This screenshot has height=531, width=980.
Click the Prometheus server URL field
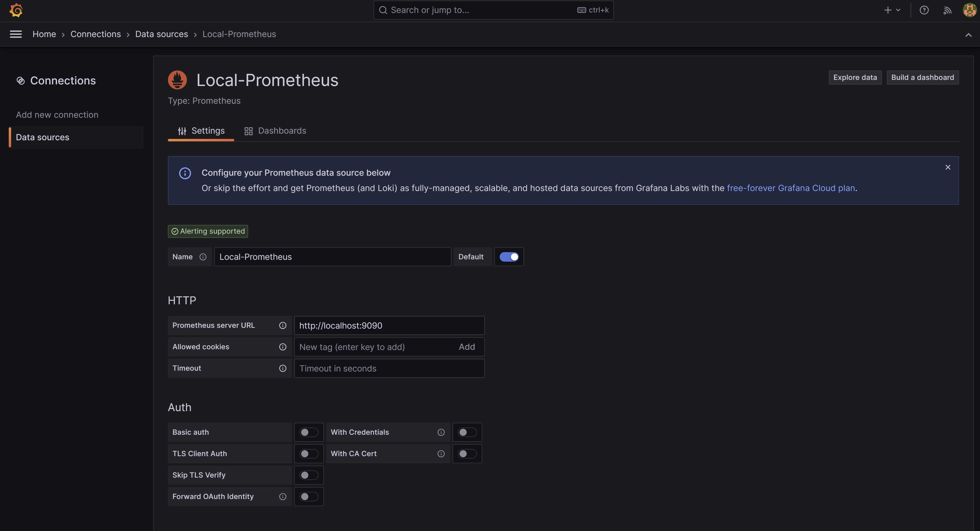[x=389, y=325]
